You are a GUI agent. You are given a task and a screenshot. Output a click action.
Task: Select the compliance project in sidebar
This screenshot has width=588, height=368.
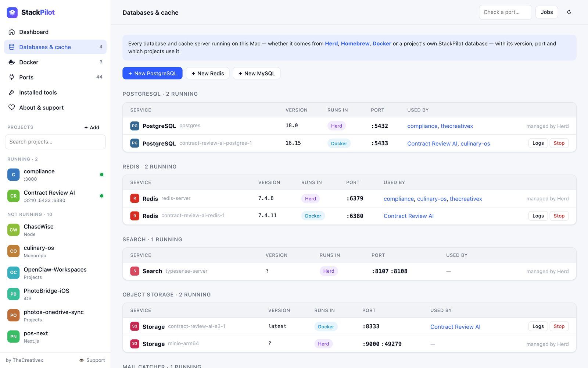point(55,175)
